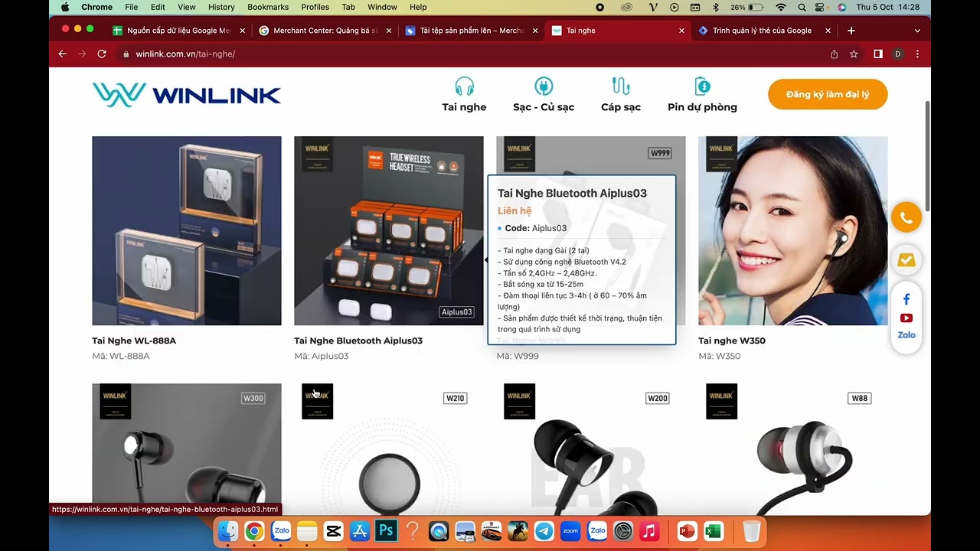Click the WINLINK logo to go home
This screenshot has height=551, width=980.
pyautogui.click(x=187, y=94)
